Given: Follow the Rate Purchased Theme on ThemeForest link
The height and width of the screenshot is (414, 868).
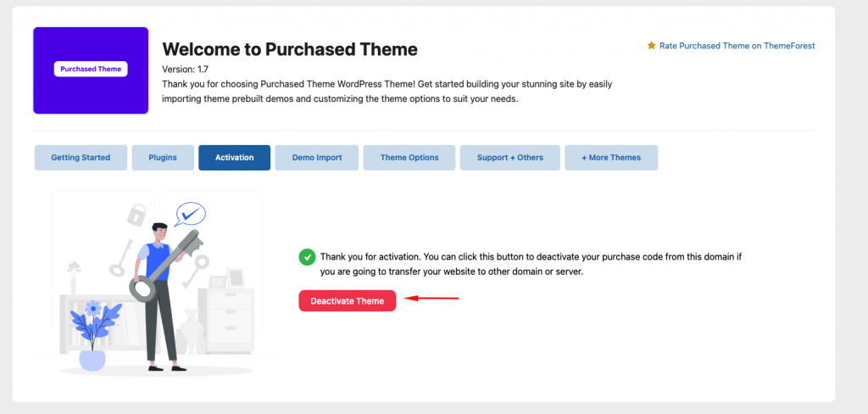Looking at the screenshot, I should point(737,46).
